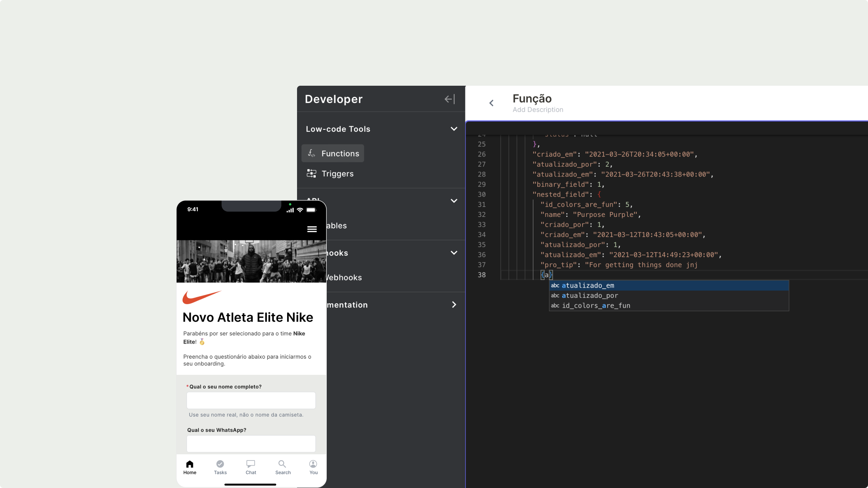The height and width of the screenshot is (488, 868).
Task: Open the hamburger menu in the phone app
Action: tap(312, 229)
